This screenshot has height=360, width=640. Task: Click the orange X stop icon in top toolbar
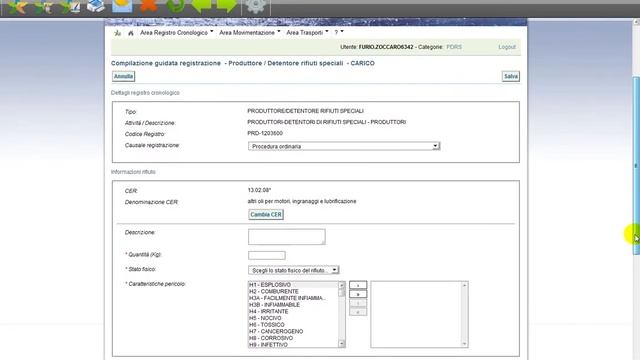149,6
